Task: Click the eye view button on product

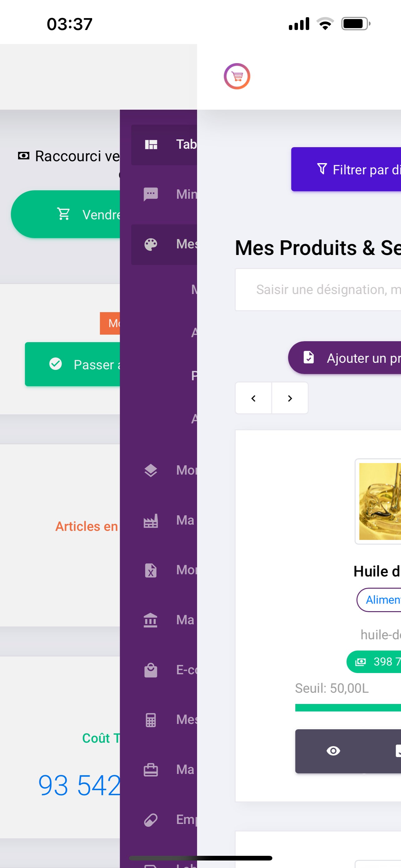Action: pyautogui.click(x=333, y=751)
